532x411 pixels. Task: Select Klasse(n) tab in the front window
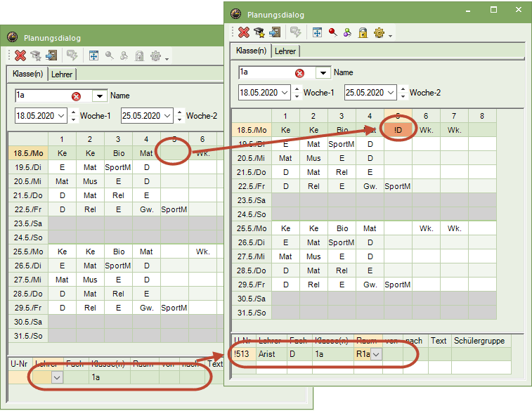pyautogui.click(x=251, y=51)
